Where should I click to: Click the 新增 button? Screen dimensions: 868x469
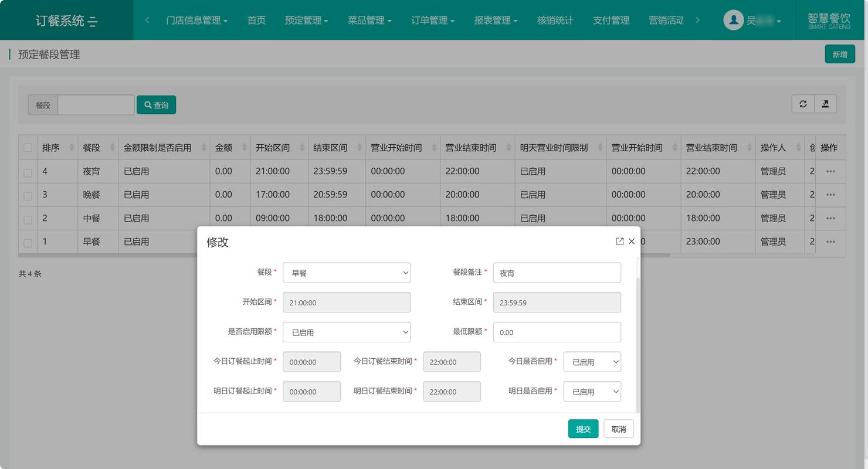840,54
